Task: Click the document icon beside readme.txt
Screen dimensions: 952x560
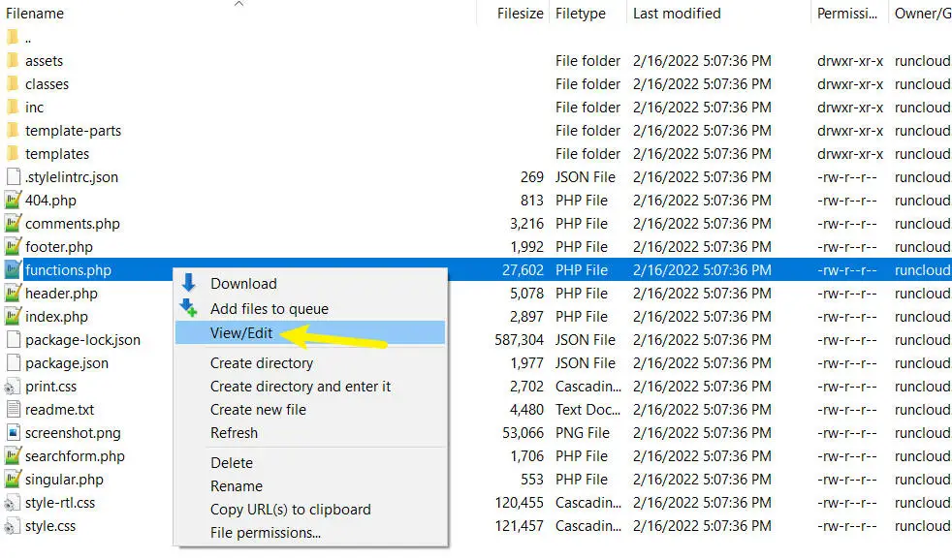Action: point(12,410)
